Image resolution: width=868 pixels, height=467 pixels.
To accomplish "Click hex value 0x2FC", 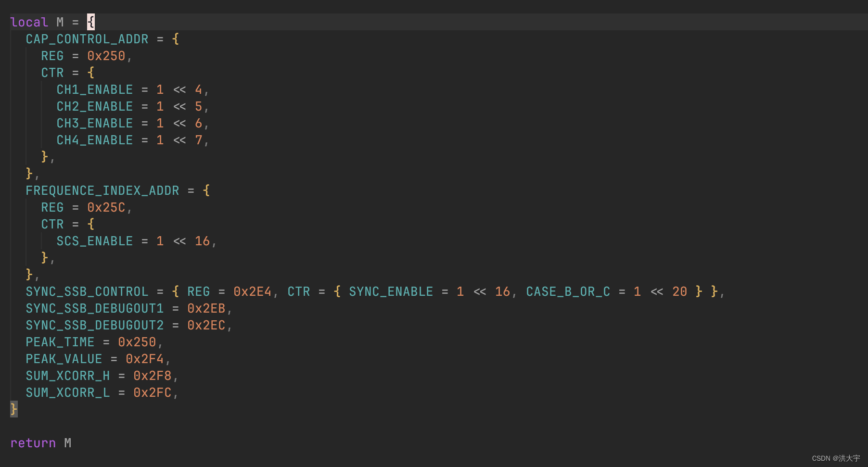I will click(x=153, y=392).
